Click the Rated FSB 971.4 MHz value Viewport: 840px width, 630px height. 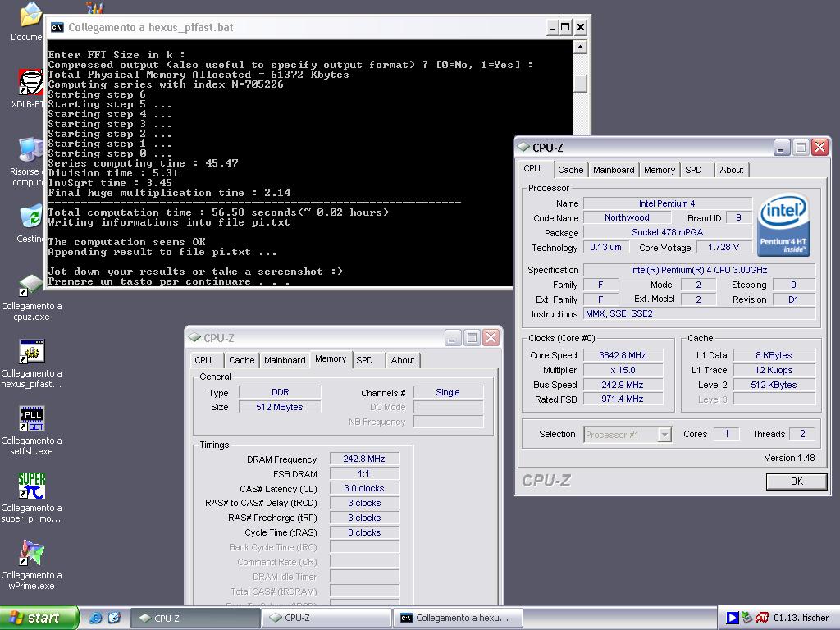pyautogui.click(x=623, y=399)
